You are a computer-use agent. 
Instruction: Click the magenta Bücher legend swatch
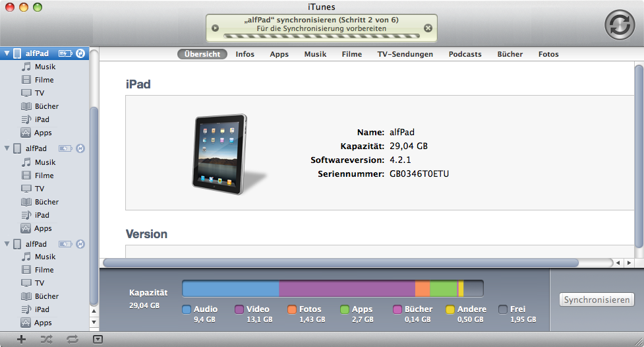coord(397,309)
